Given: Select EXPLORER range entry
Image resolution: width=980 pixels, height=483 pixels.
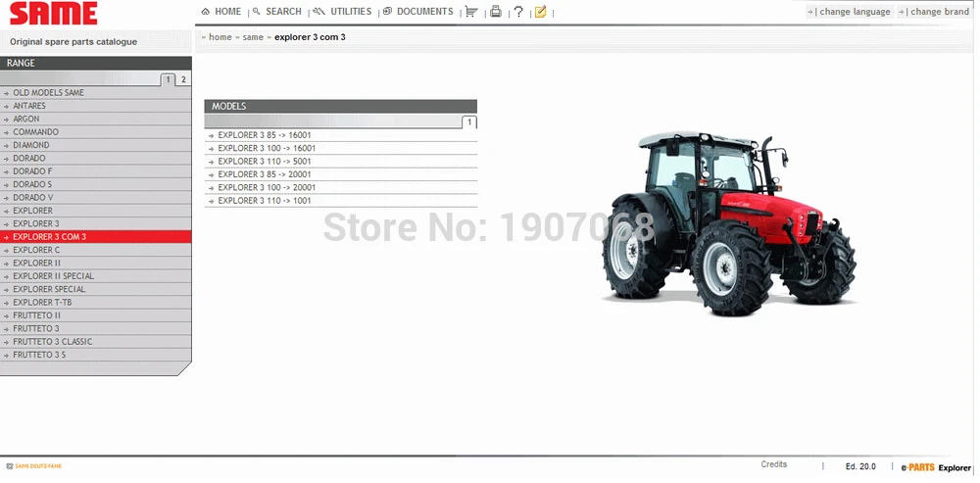Looking at the screenshot, I should (x=96, y=211).
